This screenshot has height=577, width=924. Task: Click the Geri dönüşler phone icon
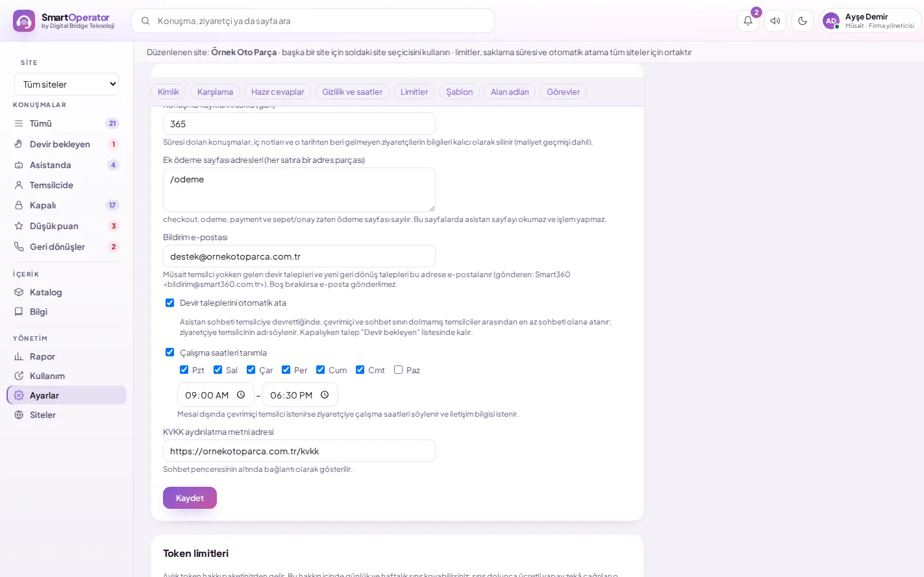19,247
